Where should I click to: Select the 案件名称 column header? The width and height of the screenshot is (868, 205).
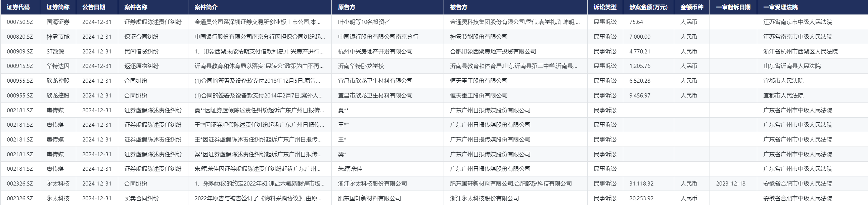(x=136, y=7)
